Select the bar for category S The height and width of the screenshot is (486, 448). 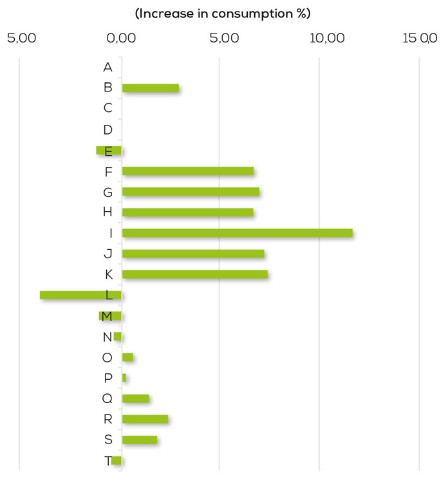pyautogui.click(x=139, y=440)
